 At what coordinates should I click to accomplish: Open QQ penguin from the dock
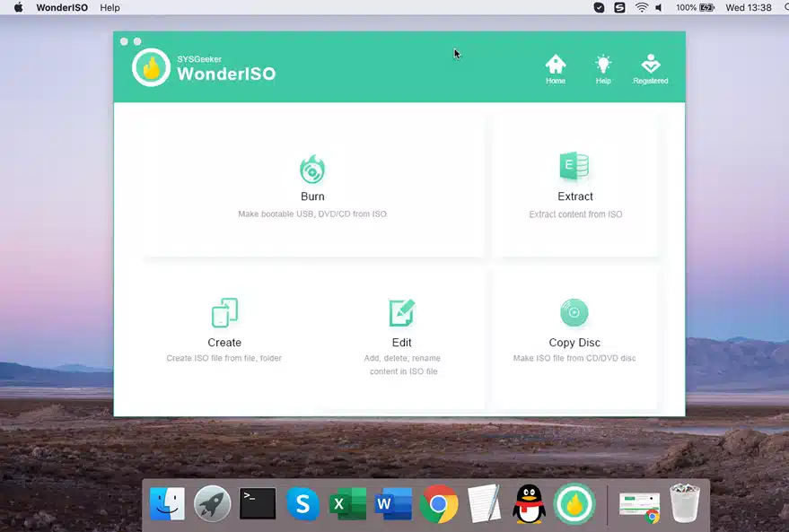(529, 503)
